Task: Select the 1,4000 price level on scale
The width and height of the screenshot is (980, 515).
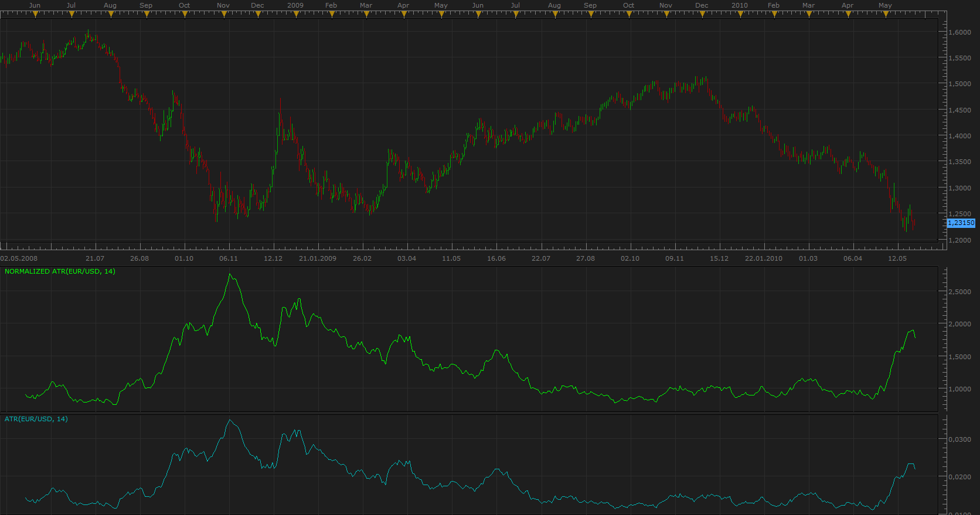Action: click(x=960, y=136)
